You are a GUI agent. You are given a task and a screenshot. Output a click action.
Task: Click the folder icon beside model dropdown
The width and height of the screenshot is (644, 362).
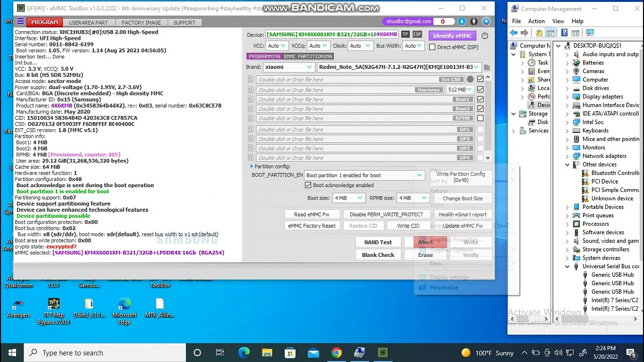[487, 67]
